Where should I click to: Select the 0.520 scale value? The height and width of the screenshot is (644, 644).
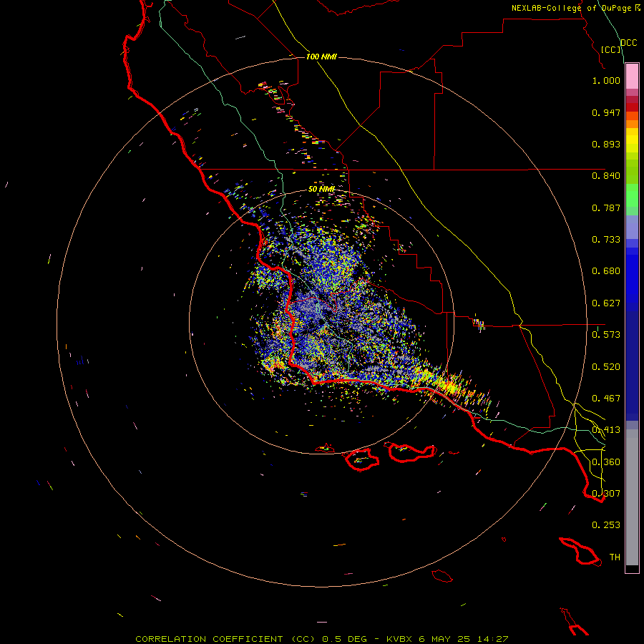point(606,367)
